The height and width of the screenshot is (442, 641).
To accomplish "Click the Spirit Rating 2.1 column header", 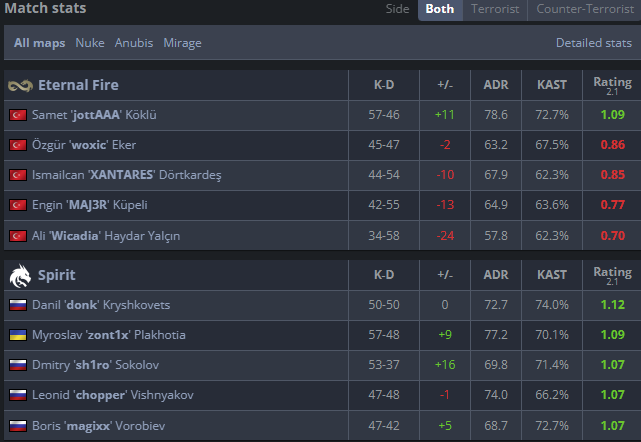I will click(x=612, y=276).
